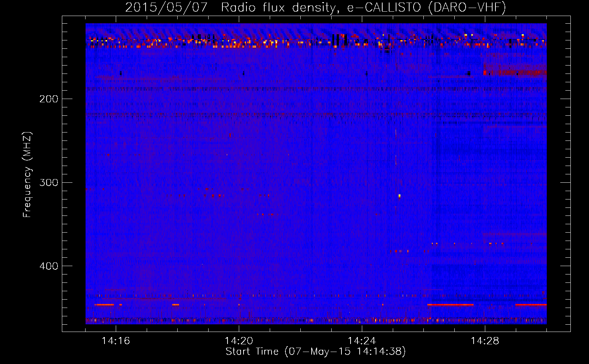
Task: Click the plot title text at top
Action: [316, 7]
